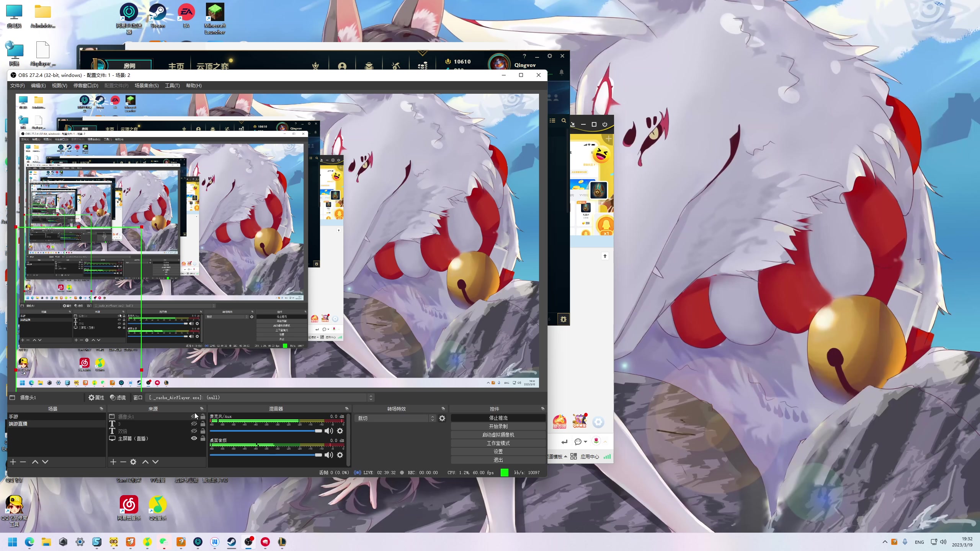Open the QQ音乐 desktop shortcut
The width and height of the screenshot is (980, 551).
[x=158, y=508]
